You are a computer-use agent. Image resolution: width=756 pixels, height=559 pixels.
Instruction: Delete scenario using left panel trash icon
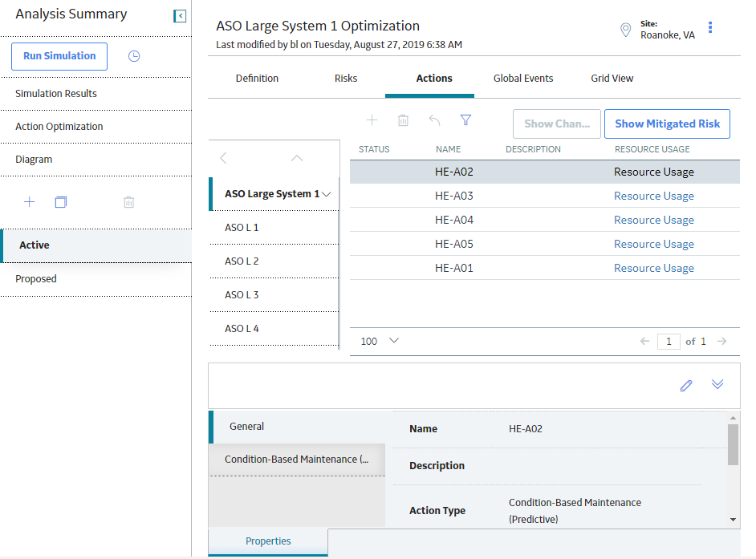pyautogui.click(x=128, y=202)
